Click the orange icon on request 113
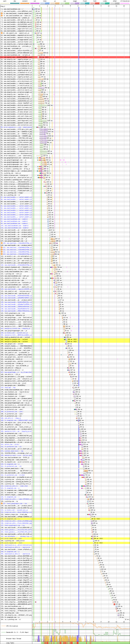This screenshot has height=644, width=130. (2, 254)
